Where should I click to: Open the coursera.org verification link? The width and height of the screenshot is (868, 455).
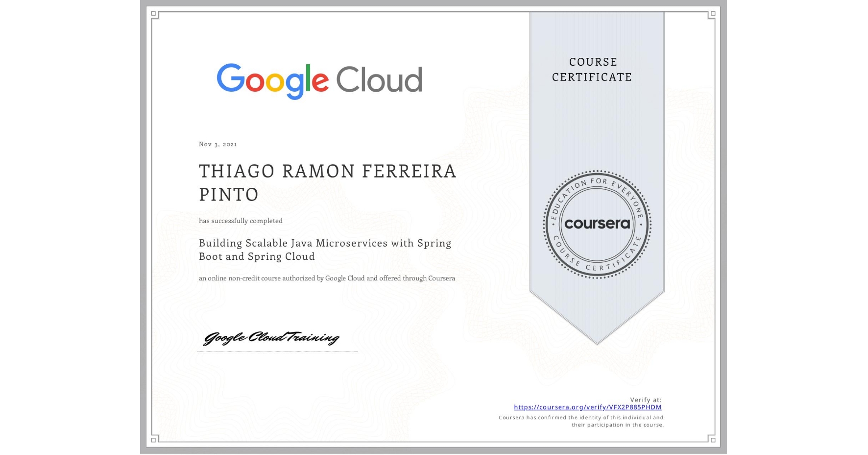coord(587,407)
